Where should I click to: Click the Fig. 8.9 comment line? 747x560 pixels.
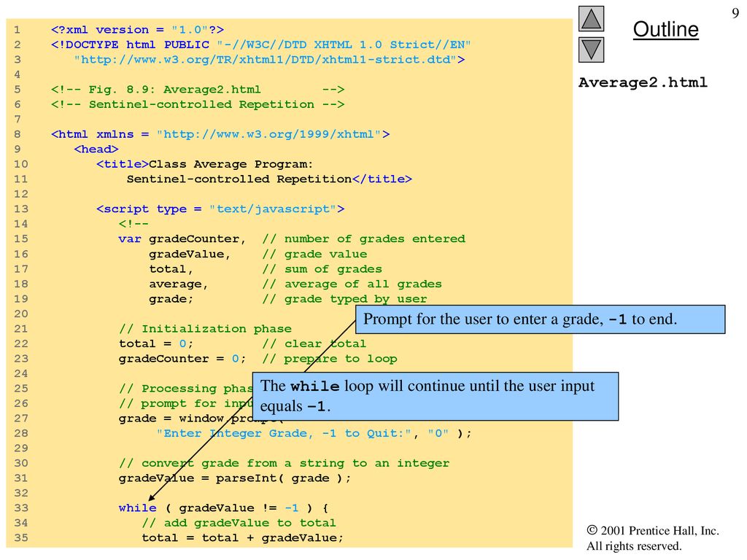[197, 90]
